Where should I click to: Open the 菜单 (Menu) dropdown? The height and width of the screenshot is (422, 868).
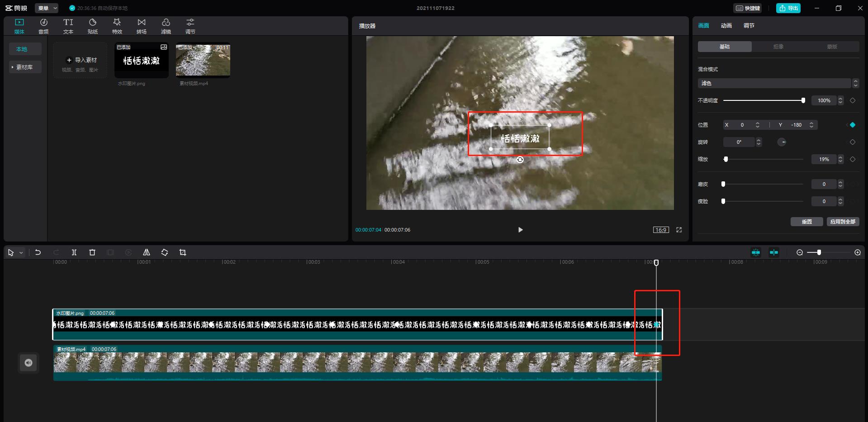pyautogui.click(x=47, y=8)
